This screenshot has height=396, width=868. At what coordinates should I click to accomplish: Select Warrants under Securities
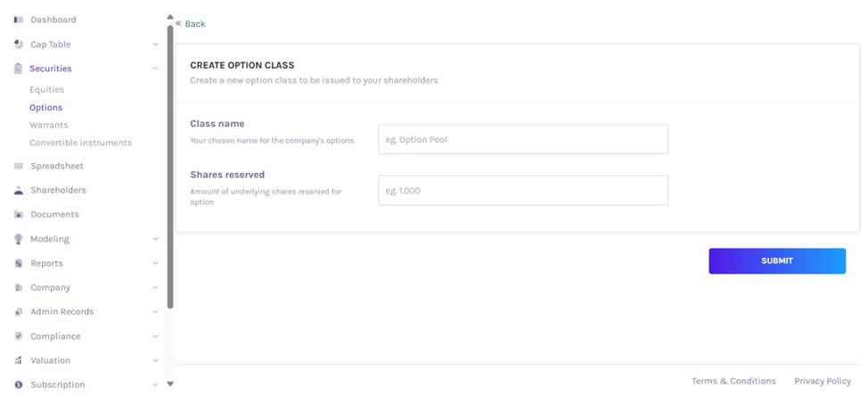tap(48, 125)
